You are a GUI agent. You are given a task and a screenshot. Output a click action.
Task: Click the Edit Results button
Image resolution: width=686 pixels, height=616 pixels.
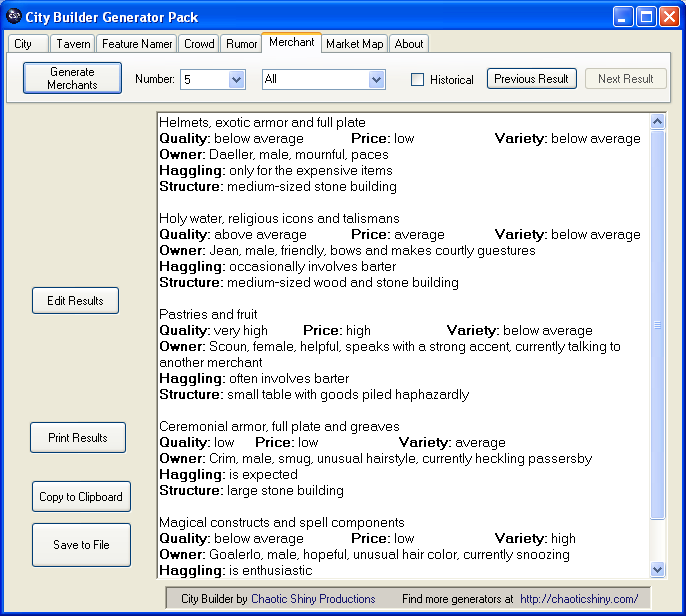(75, 301)
